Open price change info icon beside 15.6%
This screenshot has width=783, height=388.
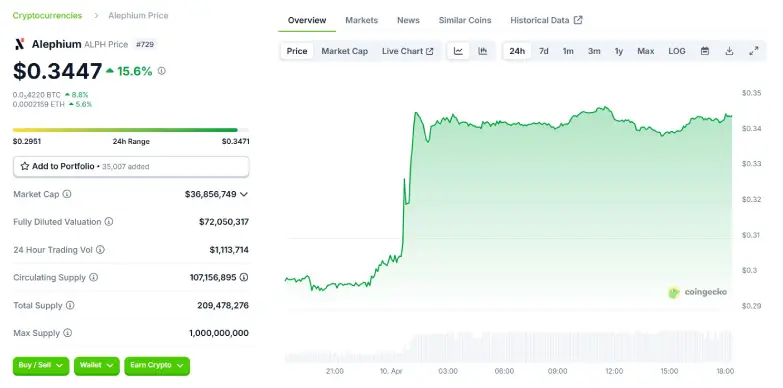pos(161,71)
